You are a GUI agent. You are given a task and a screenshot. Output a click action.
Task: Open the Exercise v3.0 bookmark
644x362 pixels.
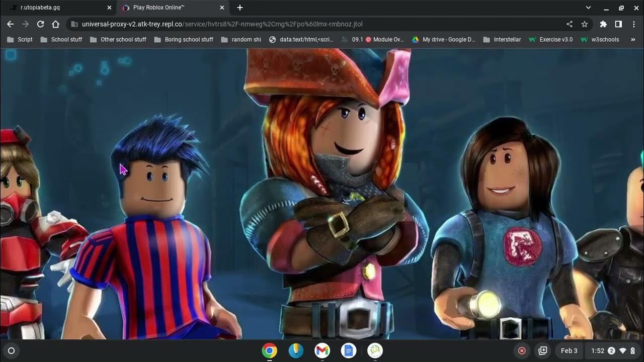[551, 39]
